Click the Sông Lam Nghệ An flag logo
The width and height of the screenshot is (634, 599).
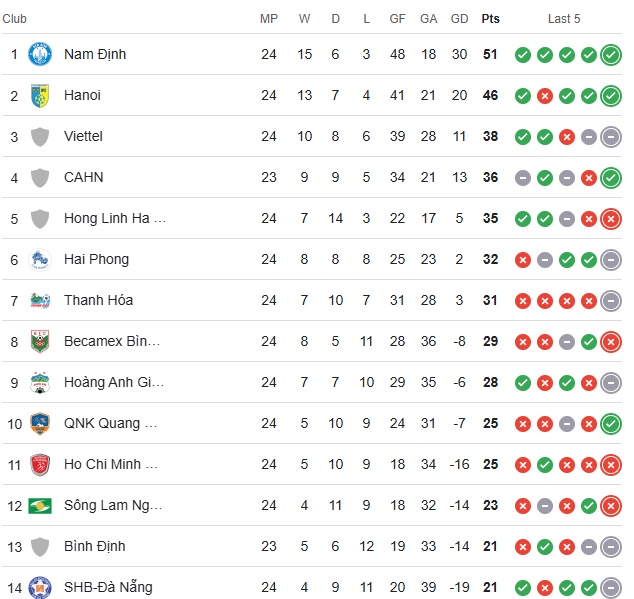coord(40,506)
